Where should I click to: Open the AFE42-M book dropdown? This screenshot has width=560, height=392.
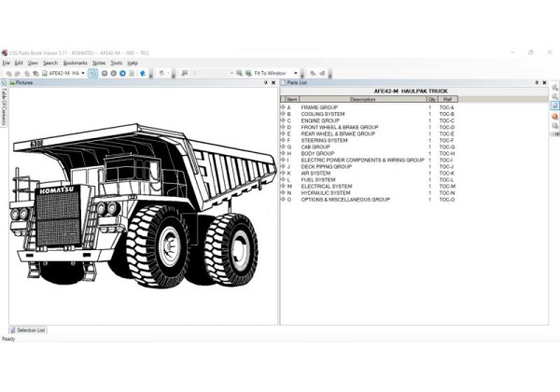(x=82, y=73)
